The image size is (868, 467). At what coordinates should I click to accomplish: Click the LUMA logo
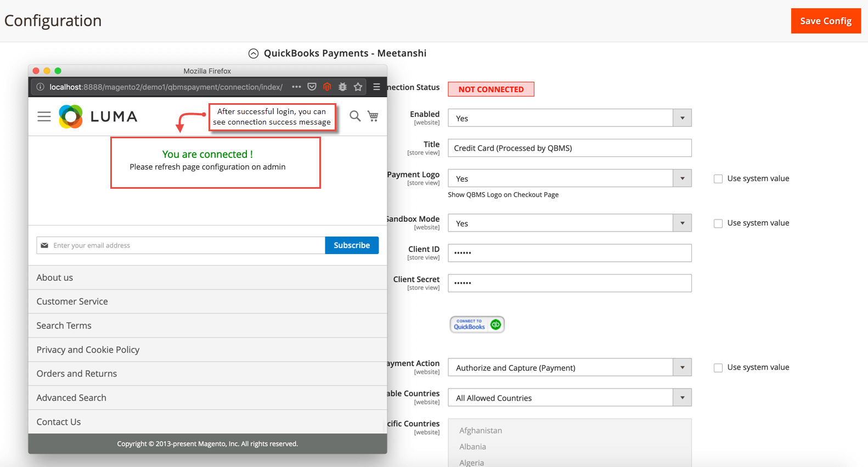pyautogui.click(x=98, y=116)
